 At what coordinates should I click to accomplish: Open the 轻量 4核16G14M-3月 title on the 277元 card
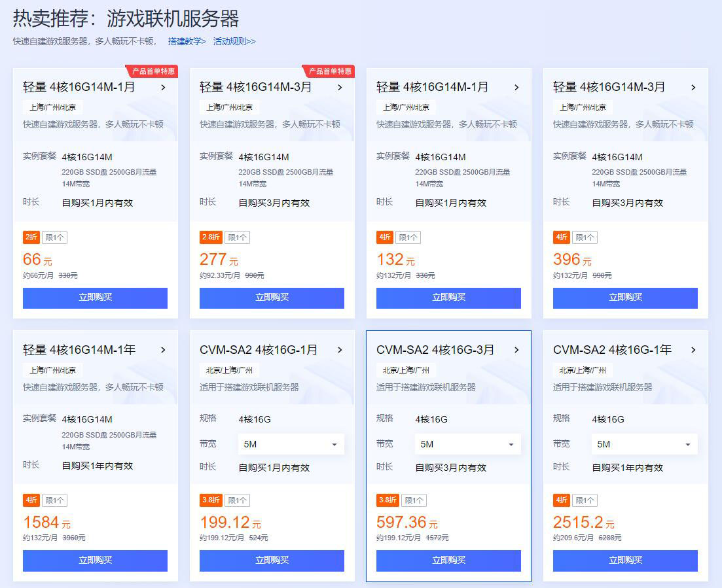[256, 87]
